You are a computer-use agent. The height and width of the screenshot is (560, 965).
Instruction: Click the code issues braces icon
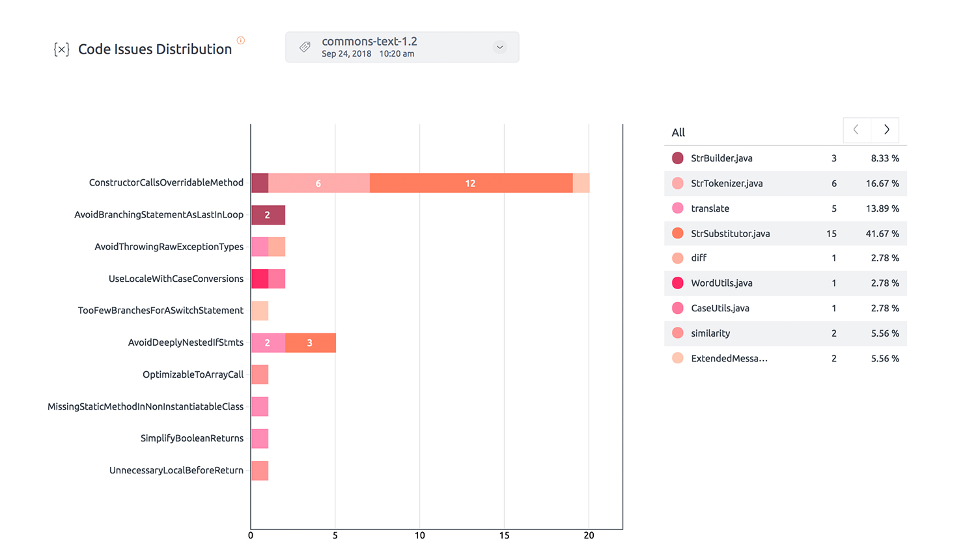(x=61, y=49)
